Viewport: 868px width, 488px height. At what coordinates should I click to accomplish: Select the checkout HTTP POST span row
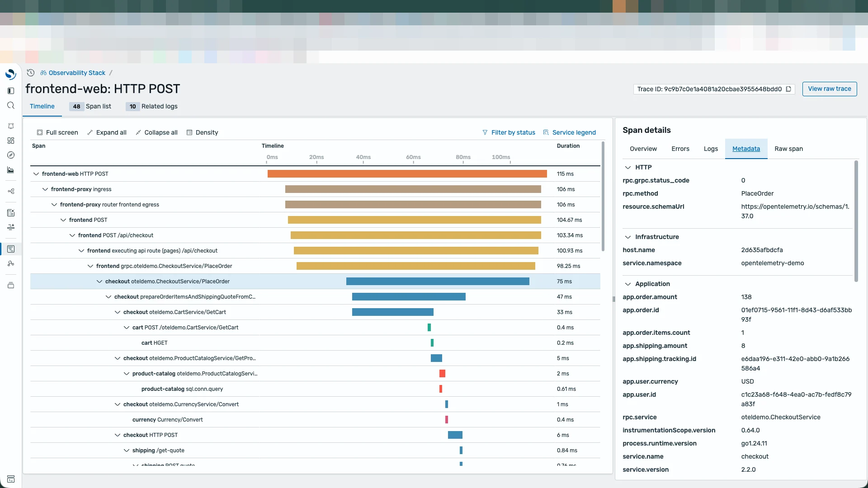(315, 435)
